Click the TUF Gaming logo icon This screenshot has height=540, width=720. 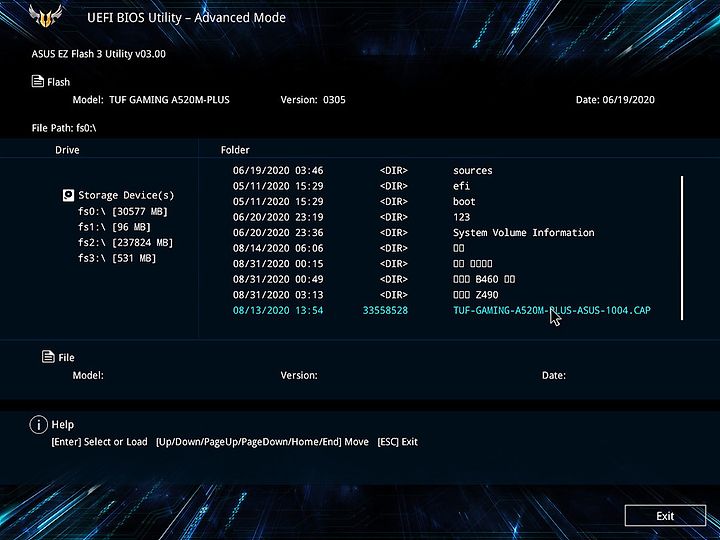click(x=45, y=16)
